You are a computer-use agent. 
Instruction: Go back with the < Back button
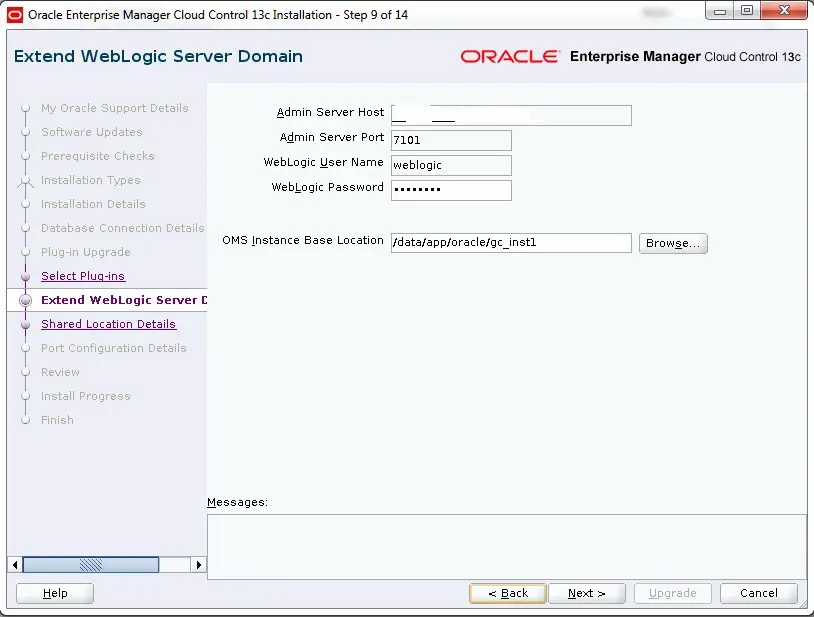[x=508, y=593]
